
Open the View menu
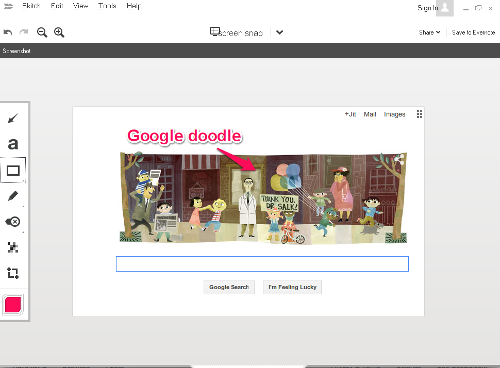tap(80, 6)
